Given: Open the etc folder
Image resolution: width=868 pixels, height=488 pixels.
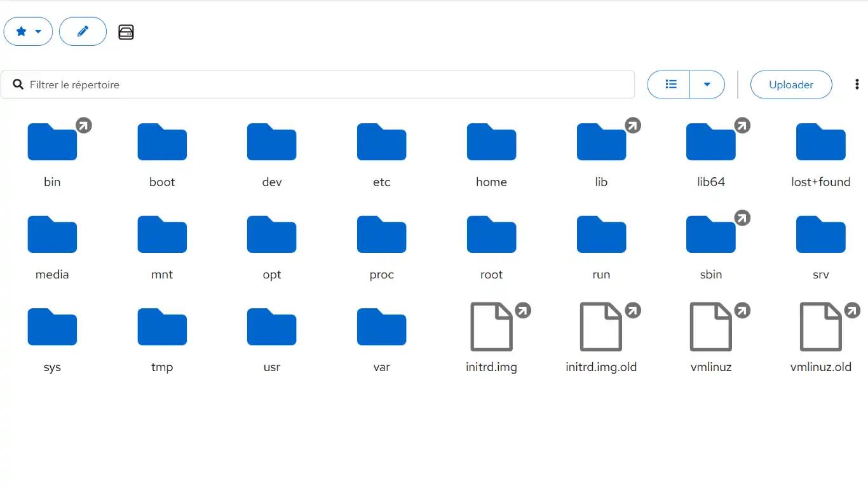Looking at the screenshot, I should (x=381, y=153).
